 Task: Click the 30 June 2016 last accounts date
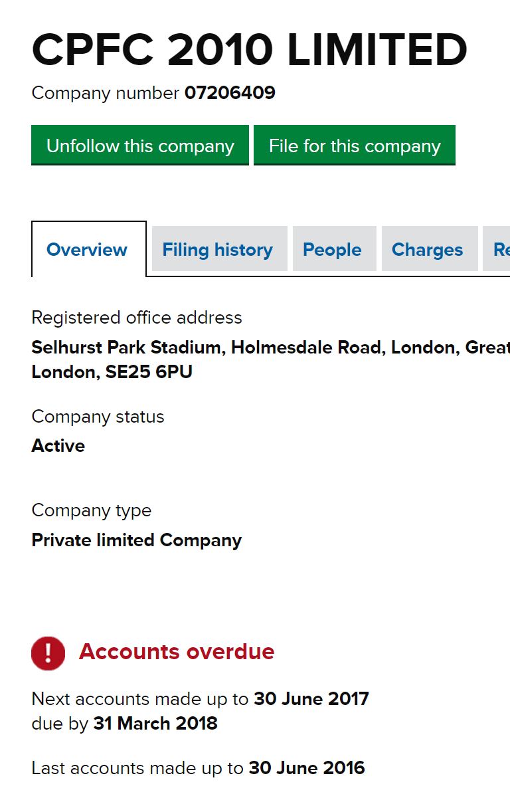tap(307, 768)
